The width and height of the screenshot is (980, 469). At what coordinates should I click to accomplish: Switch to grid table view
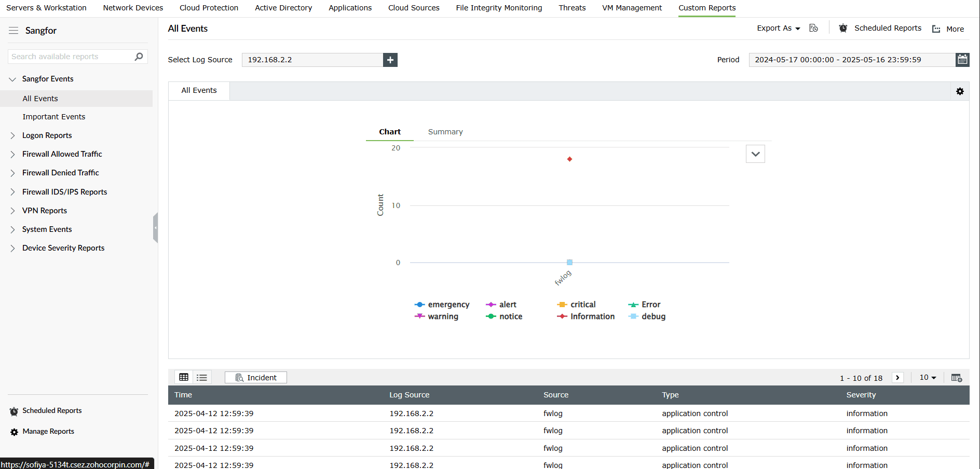184,377
